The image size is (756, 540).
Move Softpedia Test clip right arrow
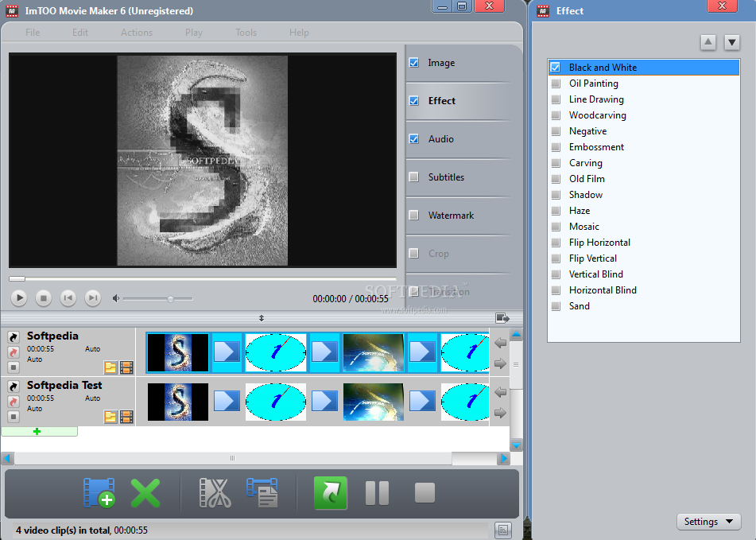(x=501, y=413)
